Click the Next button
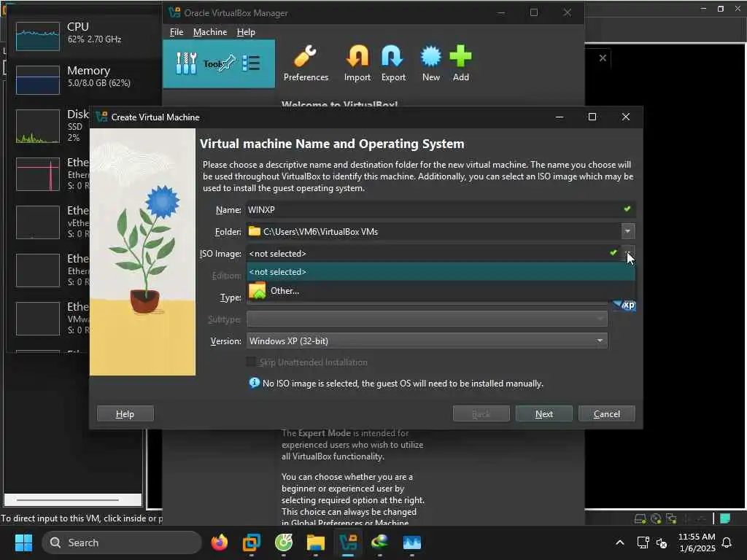Screen dimensions: 747x560 click(544, 414)
